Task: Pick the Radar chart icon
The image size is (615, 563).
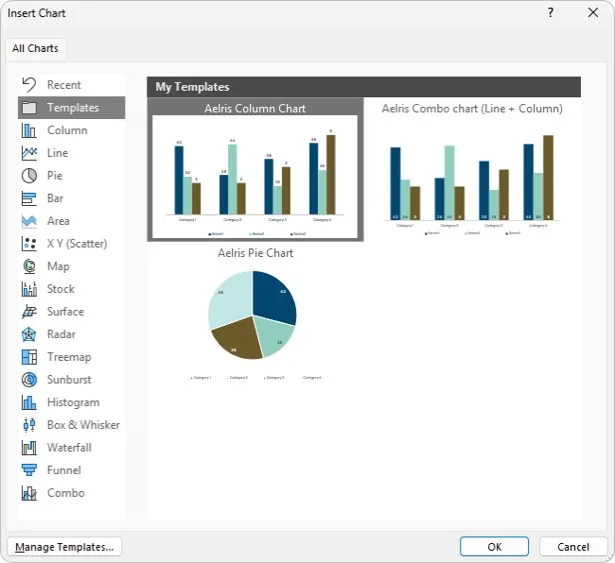Action: (x=29, y=334)
